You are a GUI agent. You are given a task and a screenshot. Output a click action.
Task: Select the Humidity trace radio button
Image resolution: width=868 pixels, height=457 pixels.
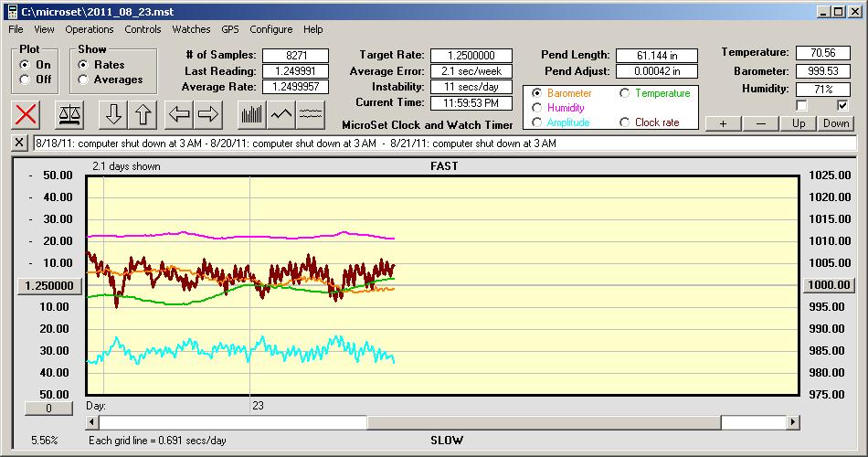tap(536, 108)
